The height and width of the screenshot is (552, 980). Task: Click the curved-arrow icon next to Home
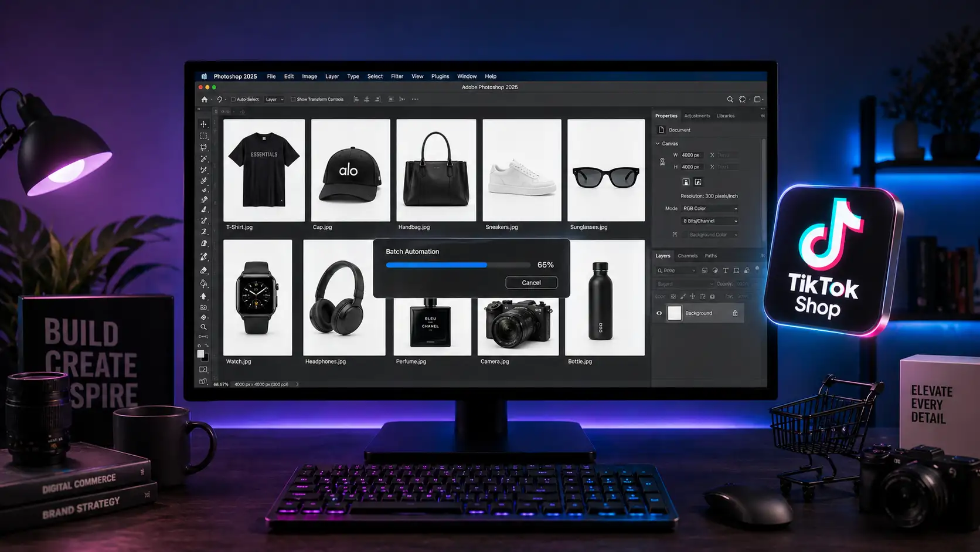pos(219,99)
